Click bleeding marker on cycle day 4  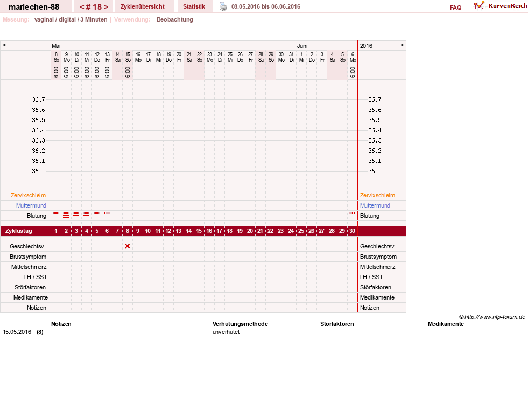pyautogui.click(x=87, y=215)
